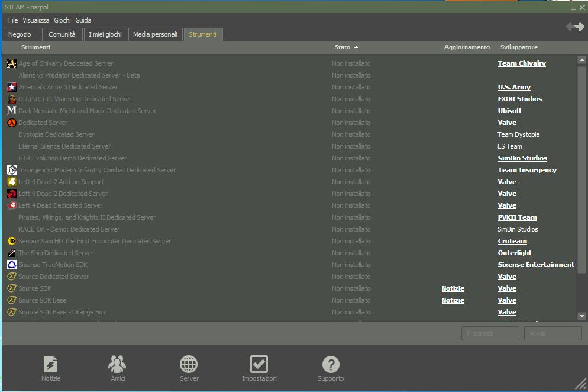
Task: Open the Guida menu
Action: 83,20
